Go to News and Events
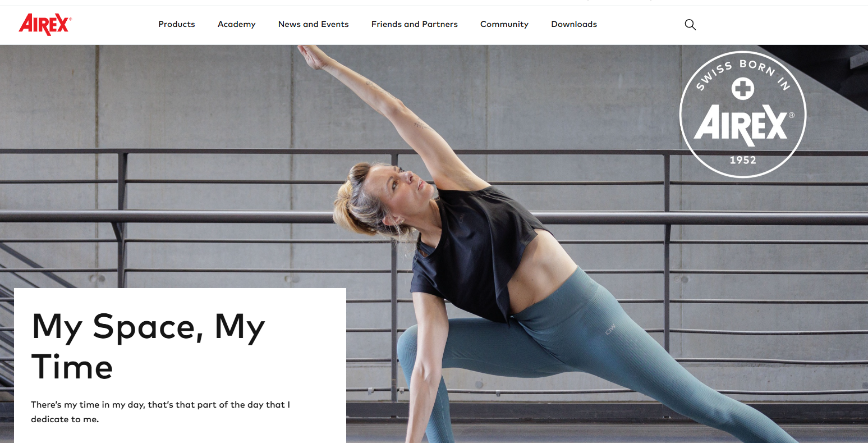The width and height of the screenshot is (868, 443). click(314, 24)
